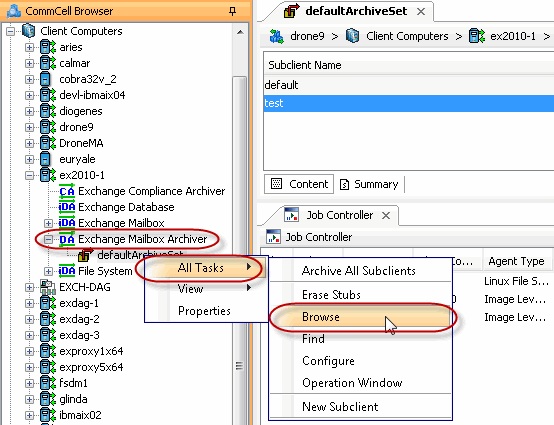This screenshot has height=425, width=554.
Task: Click the Exchange Database iDA icon
Action: [x=67, y=207]
